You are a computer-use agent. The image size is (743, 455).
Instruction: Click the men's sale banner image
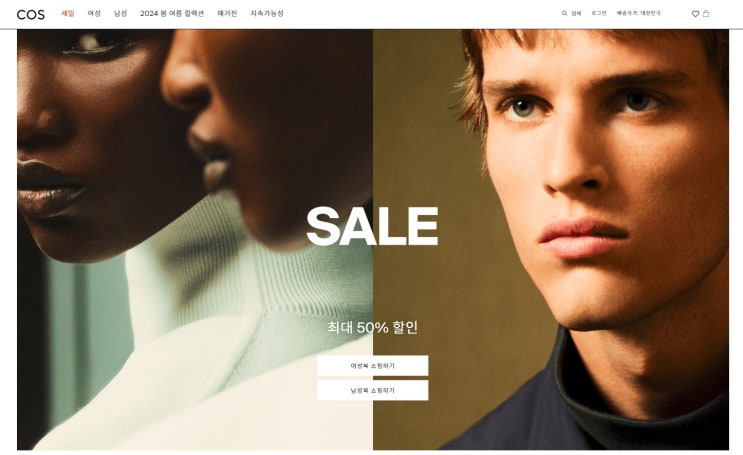[x=551, y=239]
